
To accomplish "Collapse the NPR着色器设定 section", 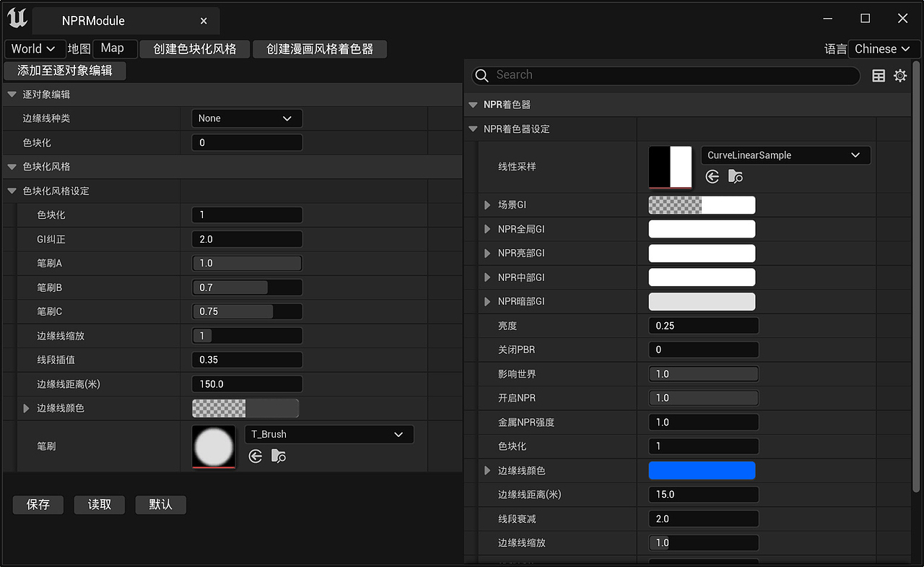I will [x=472, y=129].
